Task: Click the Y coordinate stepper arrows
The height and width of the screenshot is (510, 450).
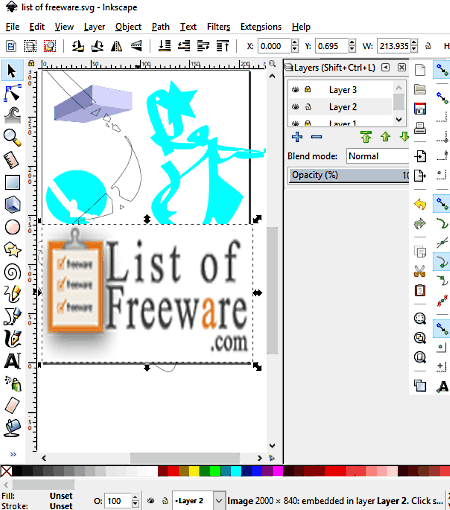Action: coord(352,46)
